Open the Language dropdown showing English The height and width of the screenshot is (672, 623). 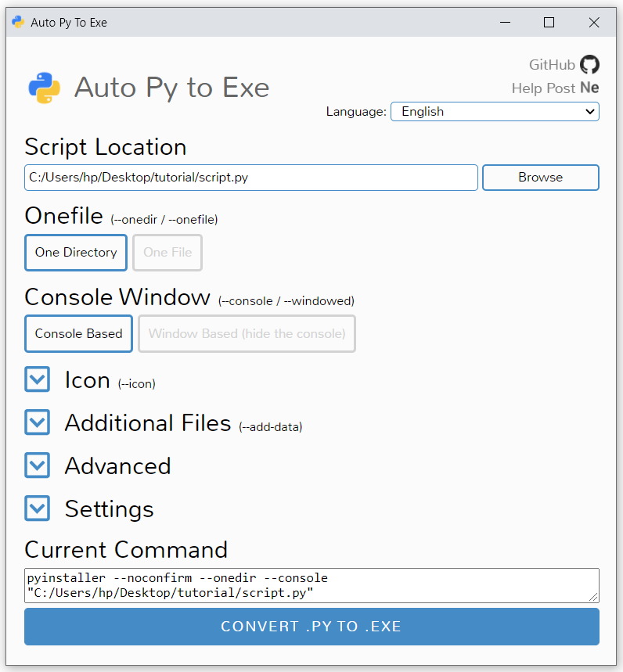495,111
